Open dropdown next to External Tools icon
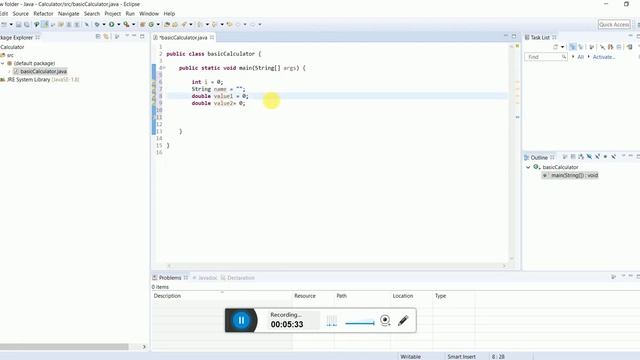The height and width of the screenshot is (360, 640). click(133, 24)
